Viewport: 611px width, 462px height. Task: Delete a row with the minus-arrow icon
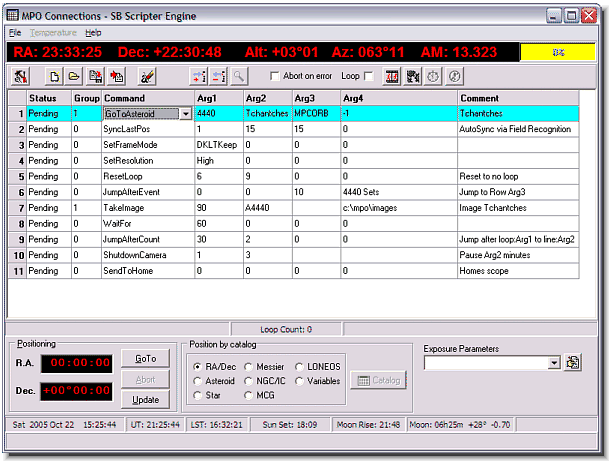[219, 76]
